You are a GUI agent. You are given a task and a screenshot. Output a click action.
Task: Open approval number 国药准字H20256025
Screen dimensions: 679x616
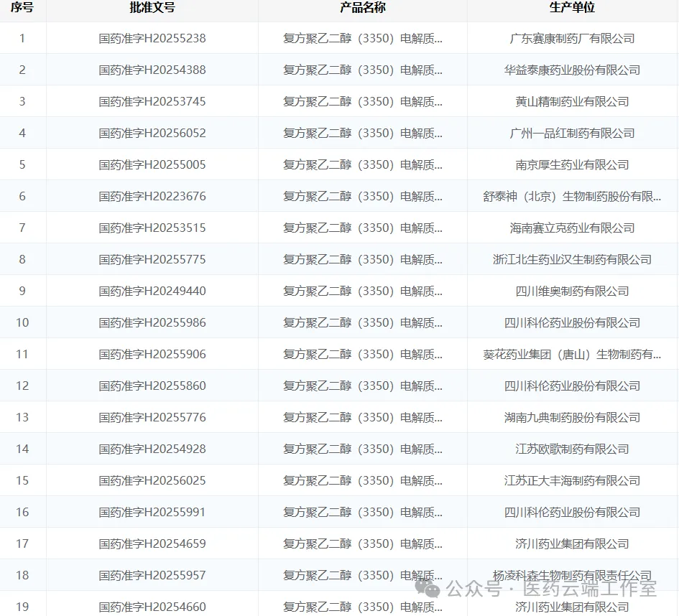pos(152,481)
